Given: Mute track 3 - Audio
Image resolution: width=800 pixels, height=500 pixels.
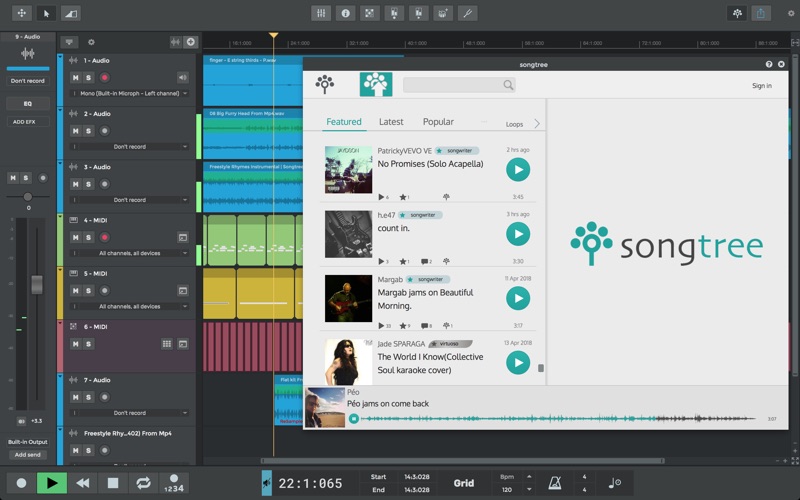Looking at the screenshot, I should [x=76, y=184].
